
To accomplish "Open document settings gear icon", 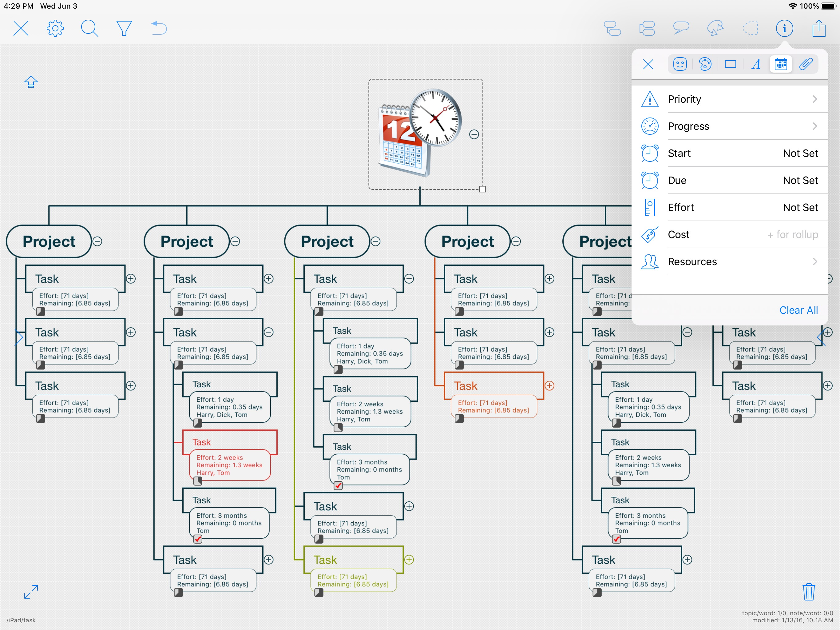I will point(55,29).
